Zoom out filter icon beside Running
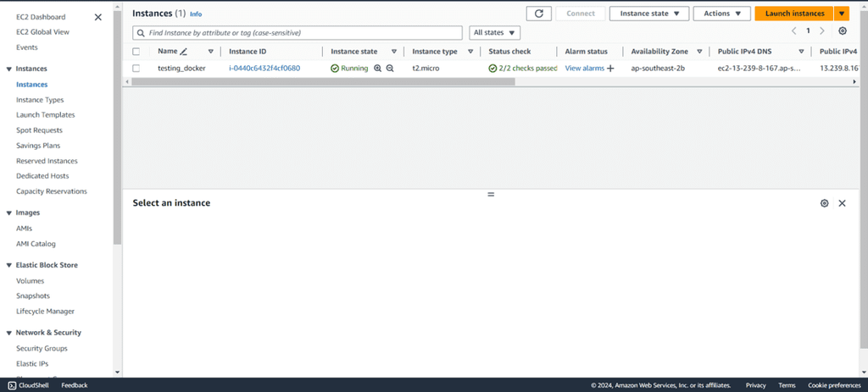This screenshot has width=868, height=392. (x=390, y=69)
